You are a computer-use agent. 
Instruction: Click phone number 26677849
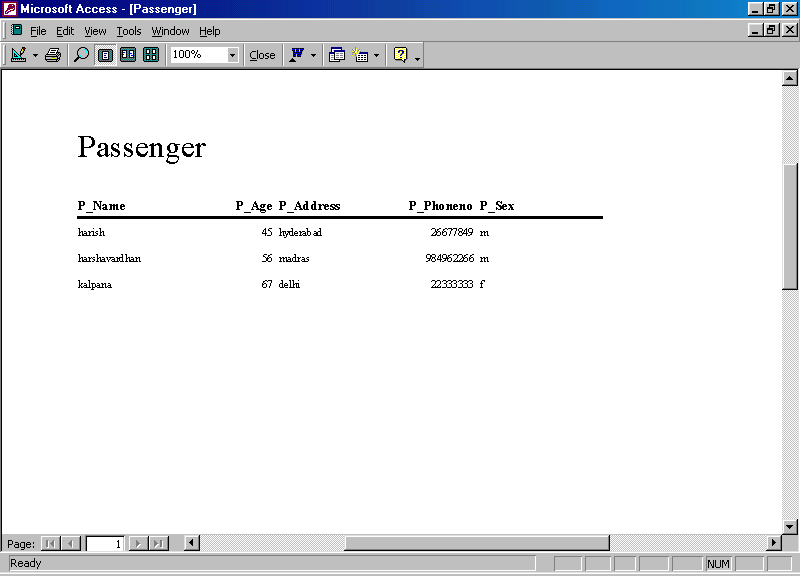pyautogui.click(x=452, y=232)
